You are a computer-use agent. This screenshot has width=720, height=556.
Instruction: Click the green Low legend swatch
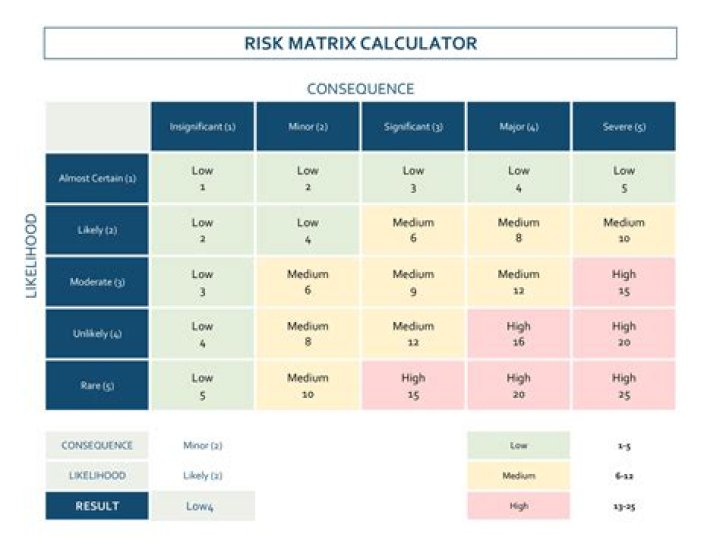(518, 445)
